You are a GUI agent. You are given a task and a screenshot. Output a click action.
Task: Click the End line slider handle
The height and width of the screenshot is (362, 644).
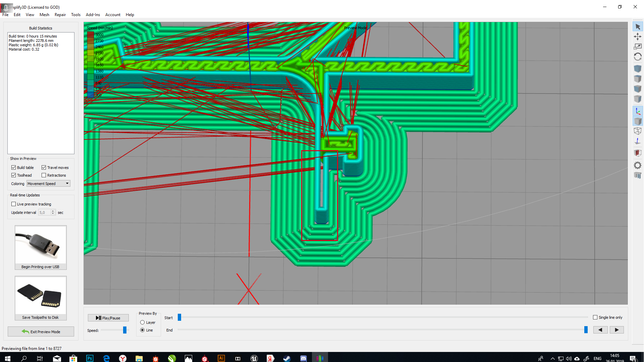tap(586, 330)
